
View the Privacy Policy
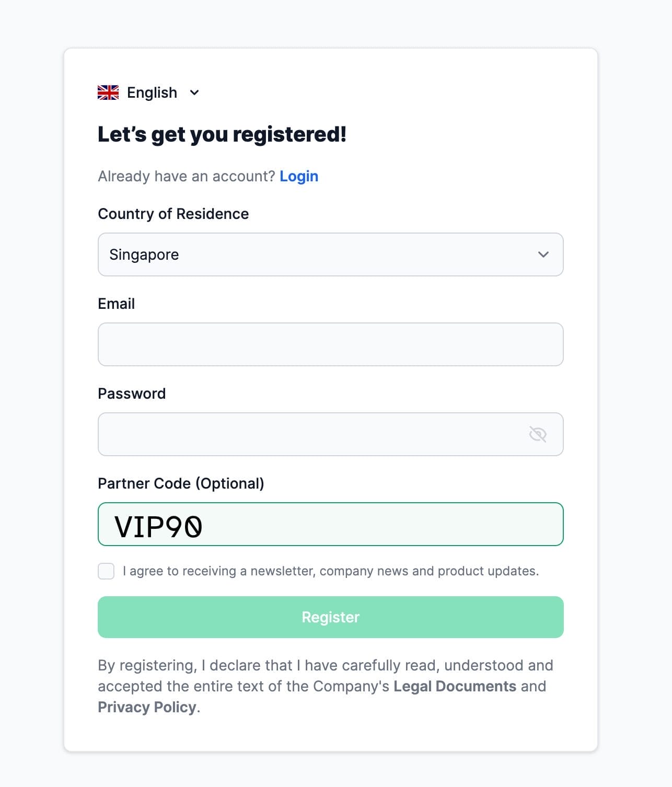(x=147, y=707)
